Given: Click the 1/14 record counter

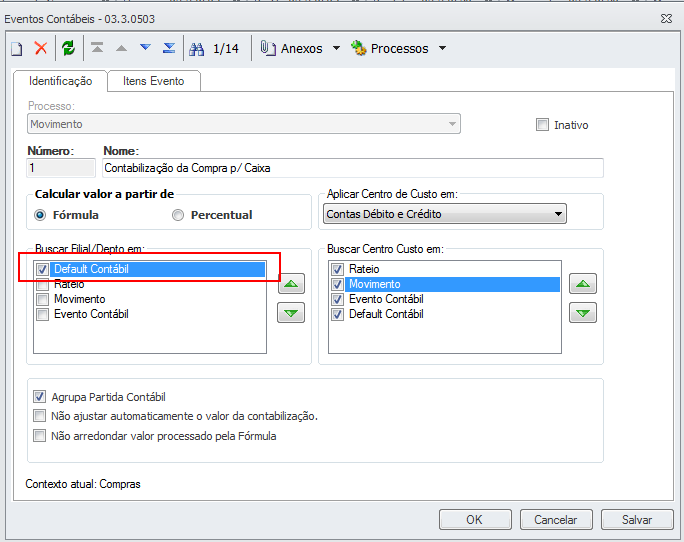Looking at the screenshot, I should [x=226, y=48].
